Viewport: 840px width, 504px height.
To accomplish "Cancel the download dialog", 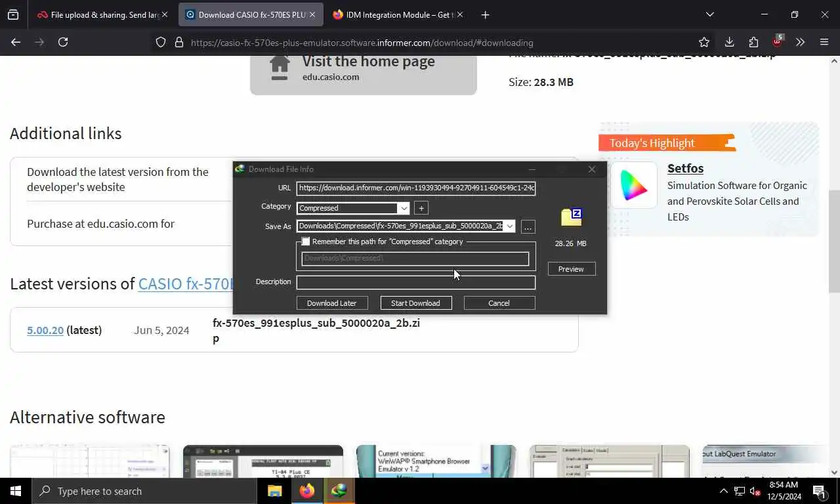I will point(499,303).
